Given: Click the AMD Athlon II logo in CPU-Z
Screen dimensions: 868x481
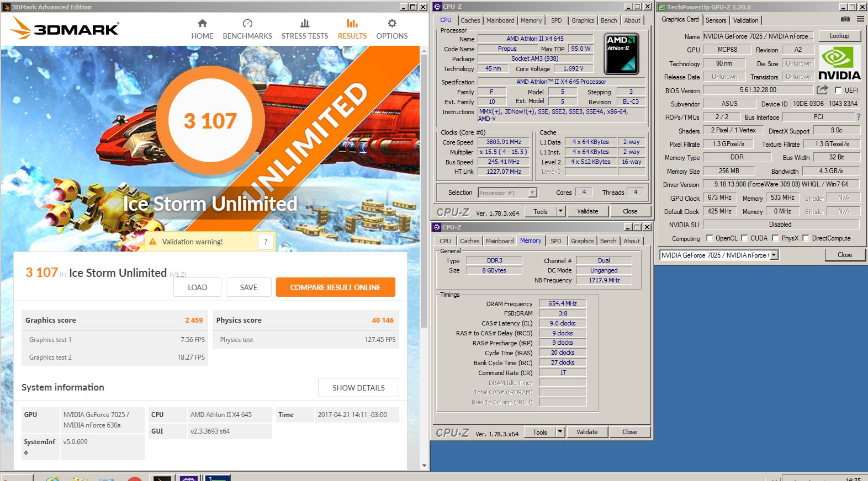Looking at the screenshot, I should (x=621, y=54).
